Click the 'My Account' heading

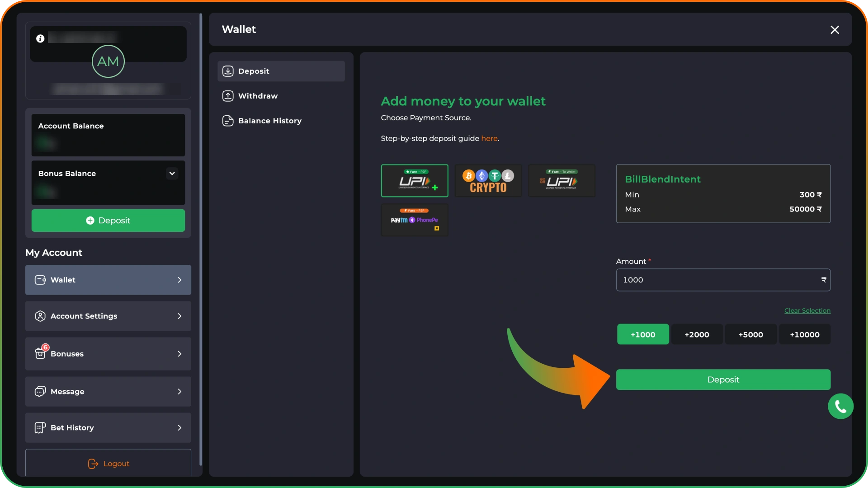click(54, 253)
